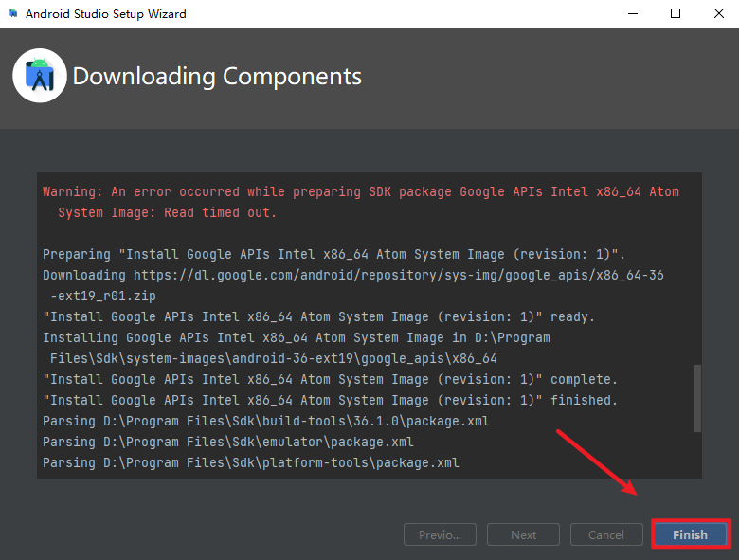Select the build-tools package.xml parsing line
This screenshot has width=739, height=560.
pyautogui.click(x=265, y=421)
